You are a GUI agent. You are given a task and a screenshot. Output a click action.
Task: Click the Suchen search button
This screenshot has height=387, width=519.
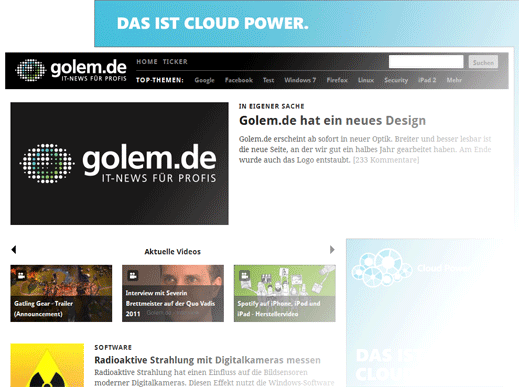483,62
